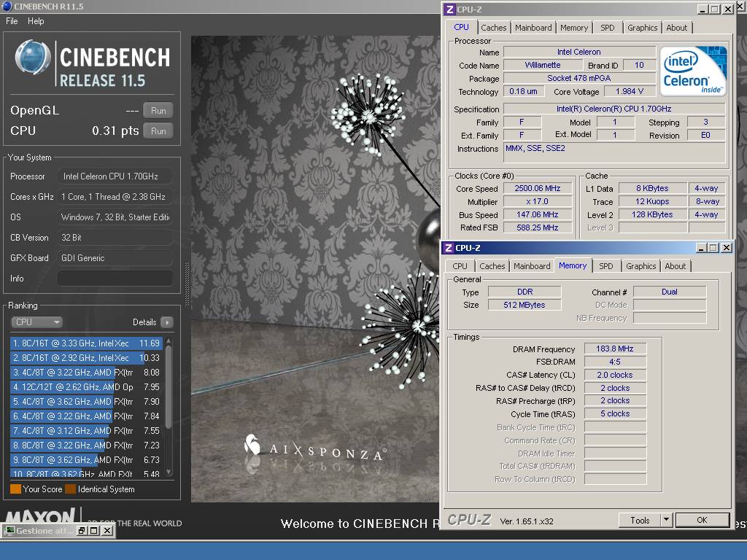
Task: Switch to SPD tab in lower CPU-Z window
Action: tap(606, 266)
